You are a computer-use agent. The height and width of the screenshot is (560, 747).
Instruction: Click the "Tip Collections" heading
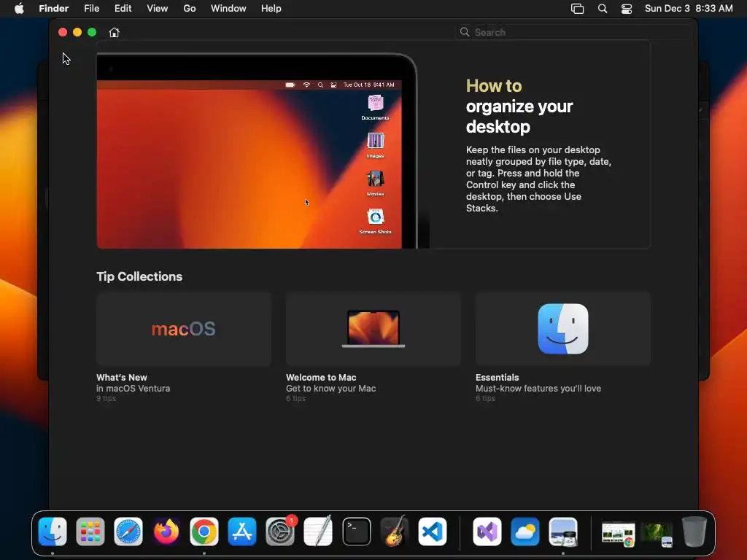pos(139,276)
